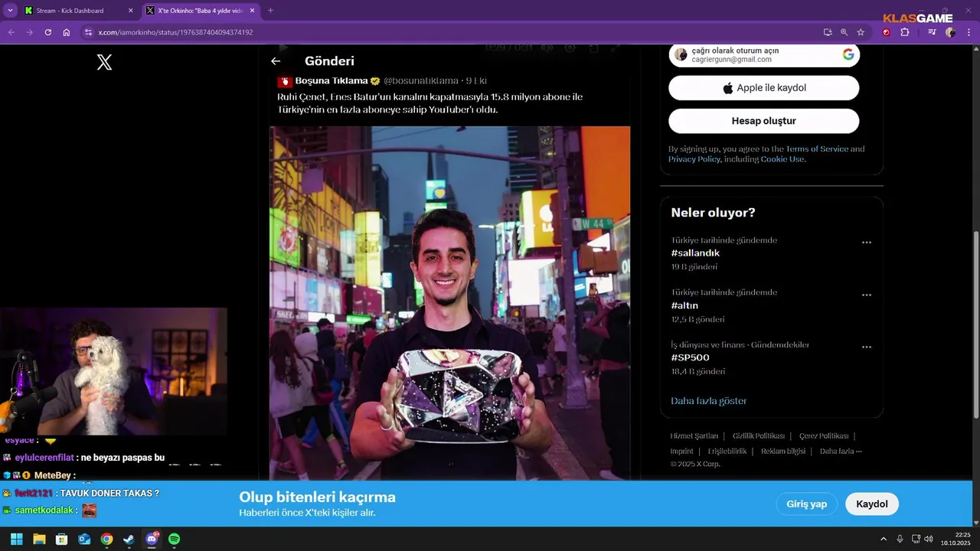Open Çerez Politikası footer link

tap(824, 436)
